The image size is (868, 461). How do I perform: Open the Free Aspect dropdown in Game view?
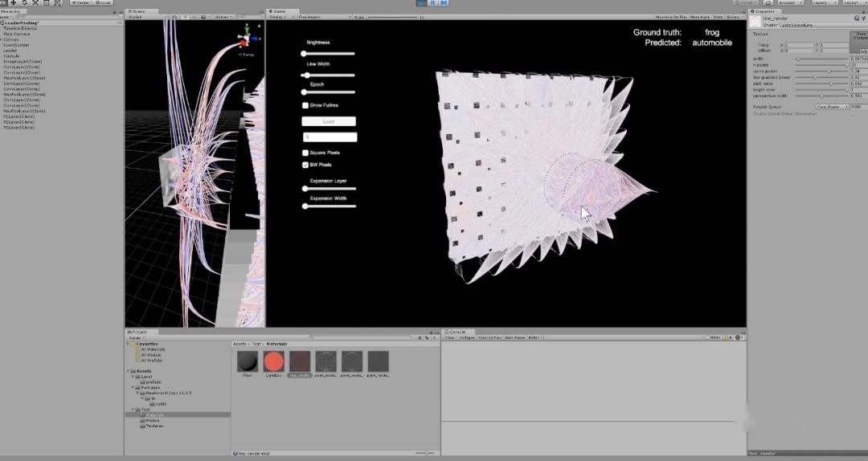[x=325, y=17]
